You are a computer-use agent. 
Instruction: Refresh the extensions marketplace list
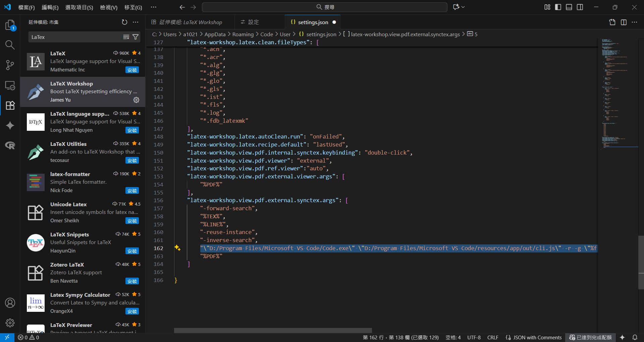pyautogui.click(x=124, y=22)
